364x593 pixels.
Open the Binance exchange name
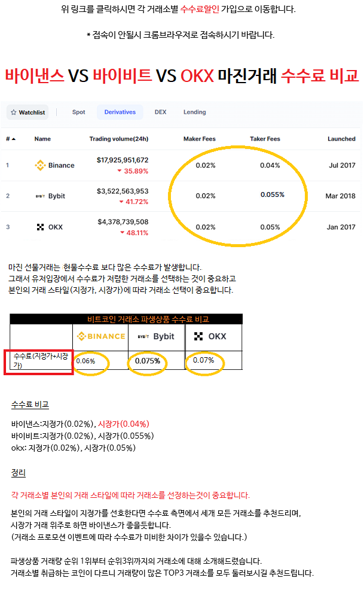[61, 165]
